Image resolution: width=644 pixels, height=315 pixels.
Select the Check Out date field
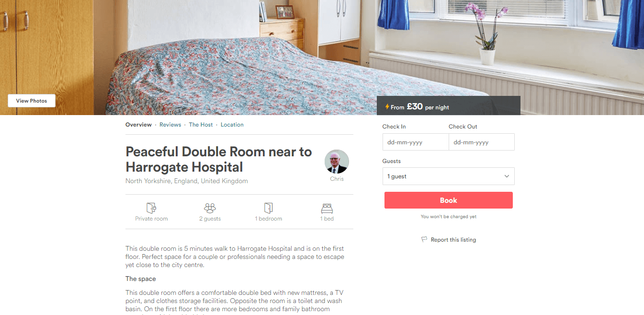[x=482, y=142]
